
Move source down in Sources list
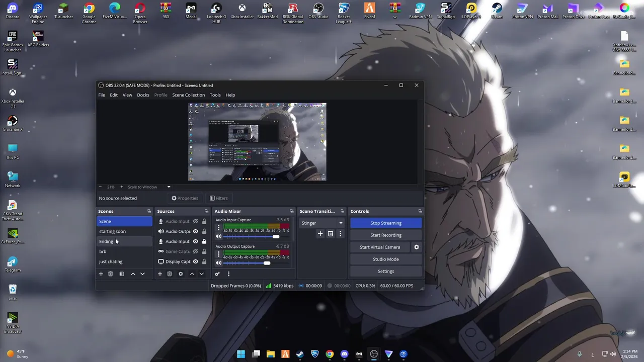[x=201, y=274]
